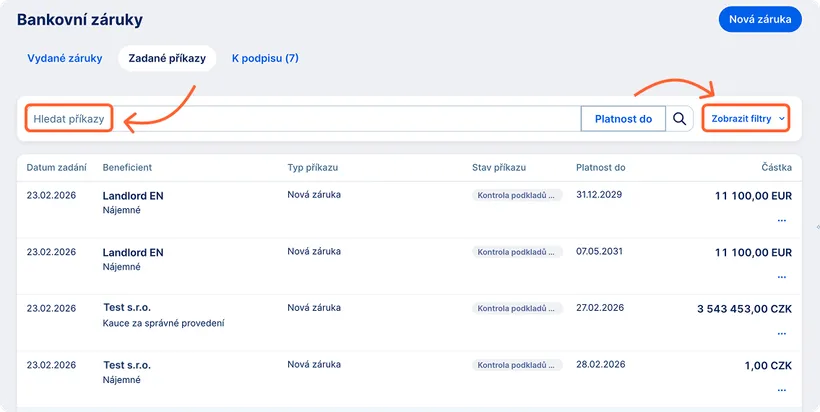Select the 1,00 CZK amount

768,365
